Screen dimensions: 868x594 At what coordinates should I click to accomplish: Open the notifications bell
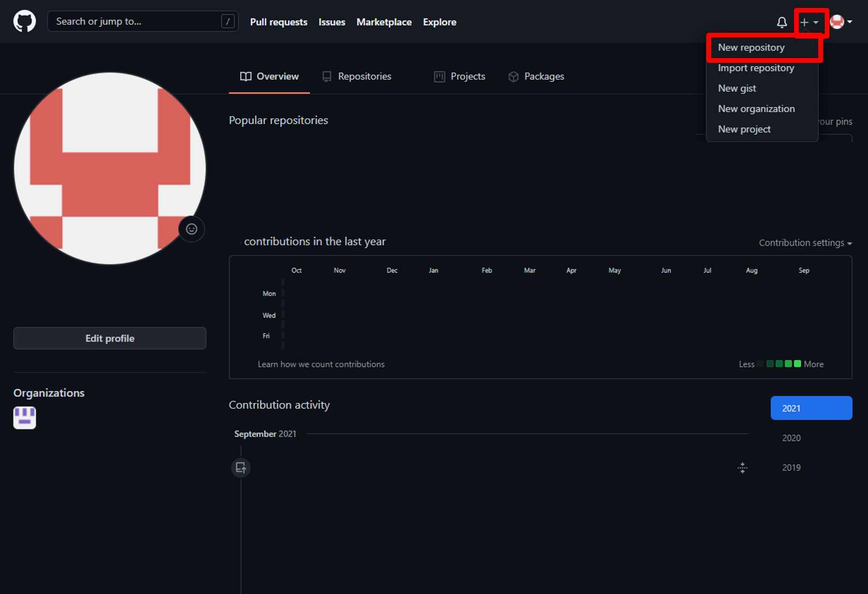pos(781,22)
